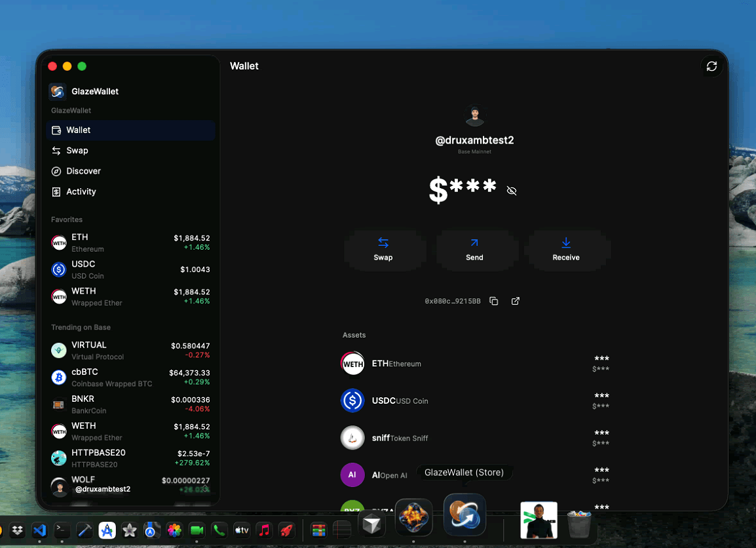The height and width of the screenshot is (548, 756).
Task: Open Music from the Dock
Action: (x=264, y=531)
